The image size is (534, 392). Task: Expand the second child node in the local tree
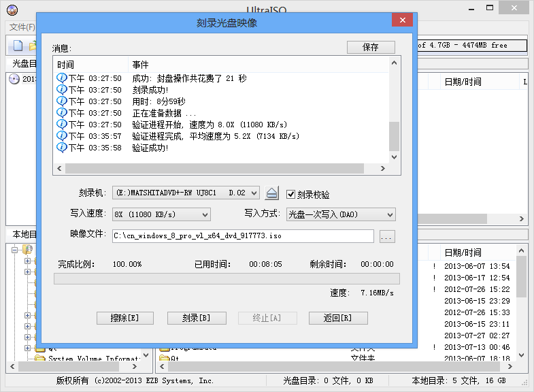(27, 272)
